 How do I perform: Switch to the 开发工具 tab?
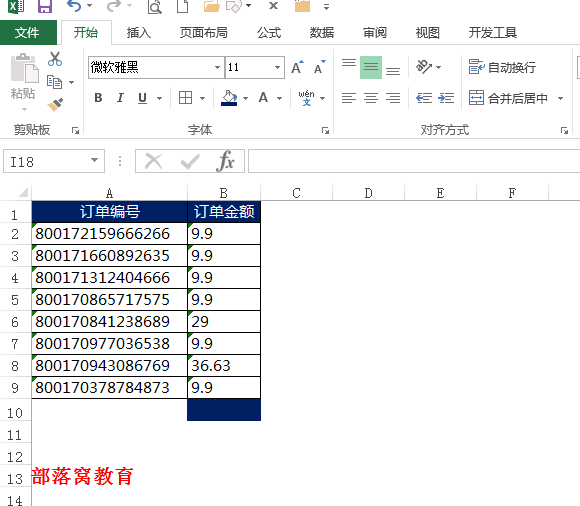pyautogui.click(x=493, y=33)
